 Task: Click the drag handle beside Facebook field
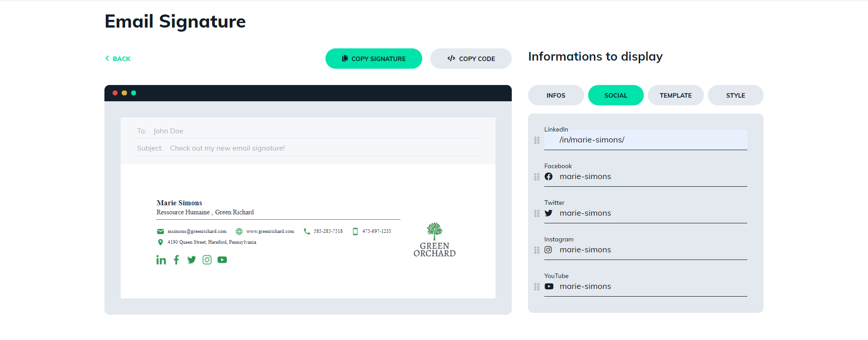(537, 177)
